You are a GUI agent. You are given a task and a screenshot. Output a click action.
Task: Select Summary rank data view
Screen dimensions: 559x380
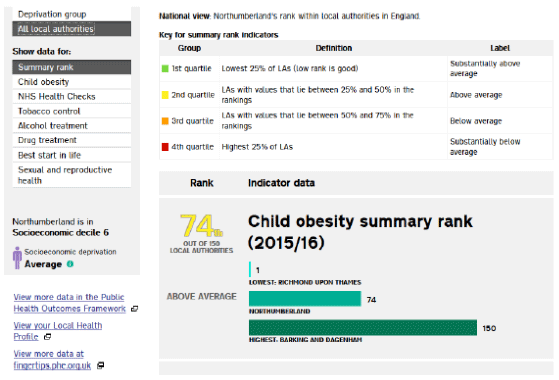point(72,67)
